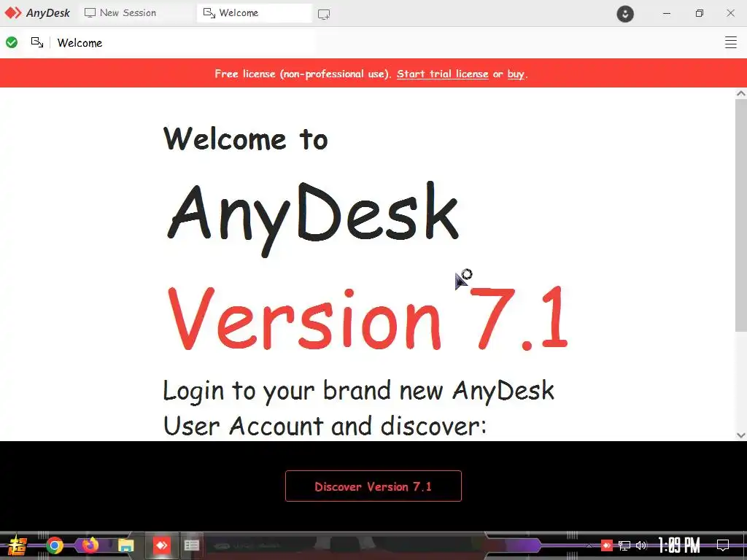
Task: Click the 1:09 PM taskbar clock
Action: click(679, 545)
